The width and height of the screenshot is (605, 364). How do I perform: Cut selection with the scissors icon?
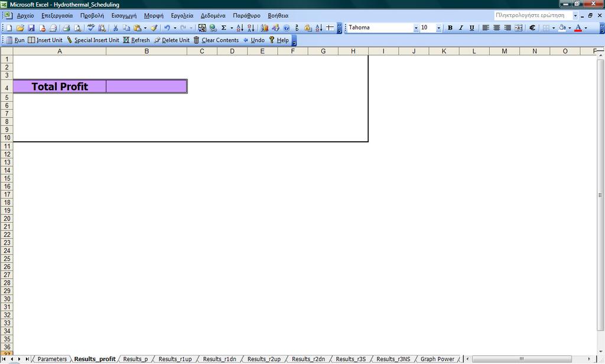[115, 28]
